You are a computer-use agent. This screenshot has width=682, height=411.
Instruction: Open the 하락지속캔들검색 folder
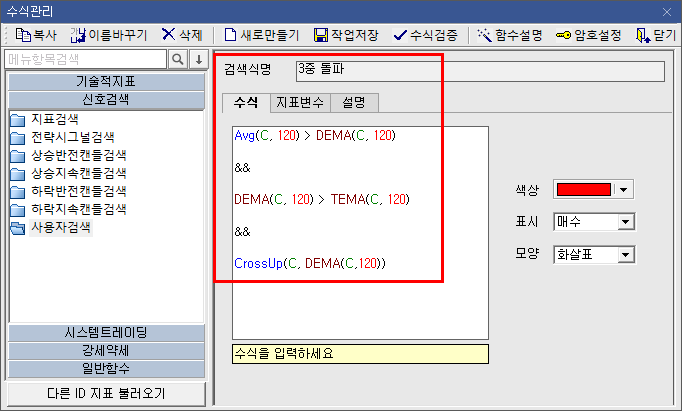[x=68, y=209]
